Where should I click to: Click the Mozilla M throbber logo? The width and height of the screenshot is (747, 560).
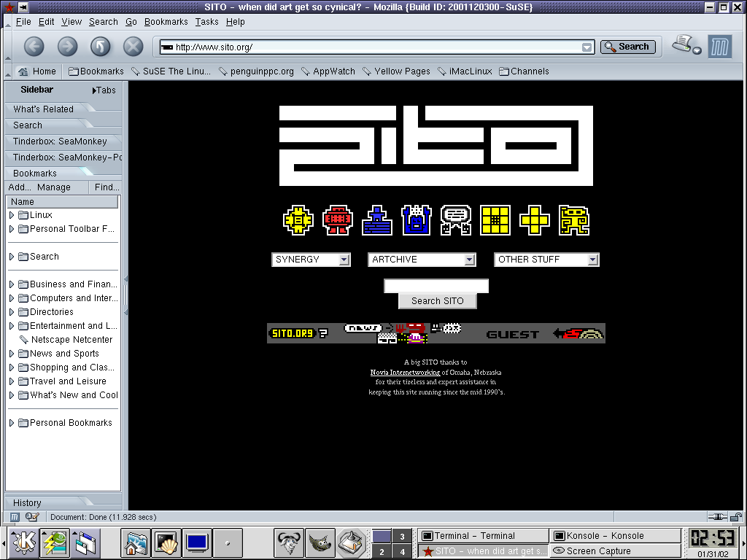point(719,47)
